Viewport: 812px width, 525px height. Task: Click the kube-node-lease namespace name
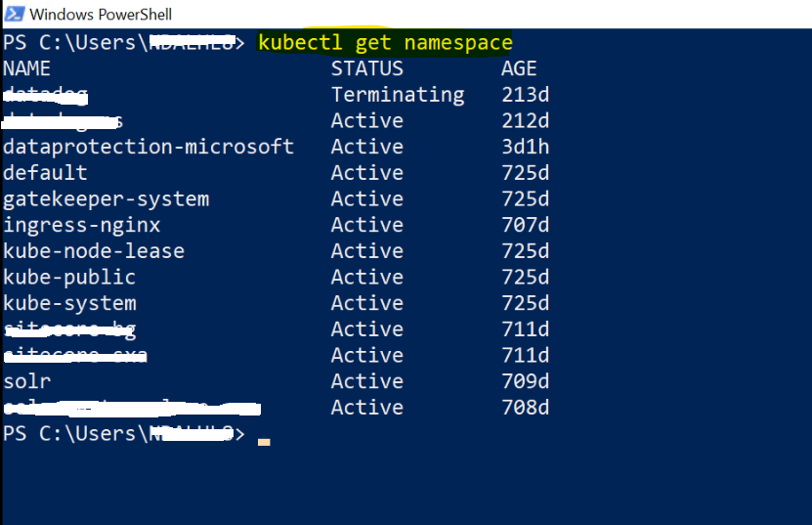pos(94,251)
